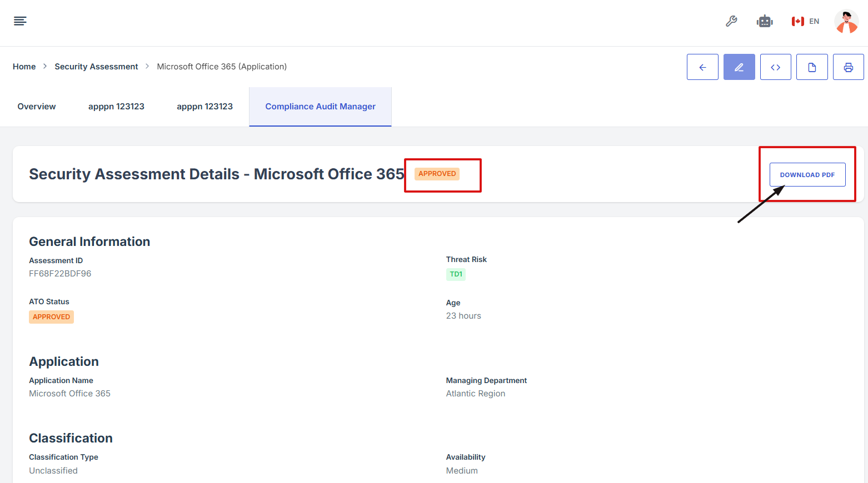Click the wrench tools icon

(731, 21)
